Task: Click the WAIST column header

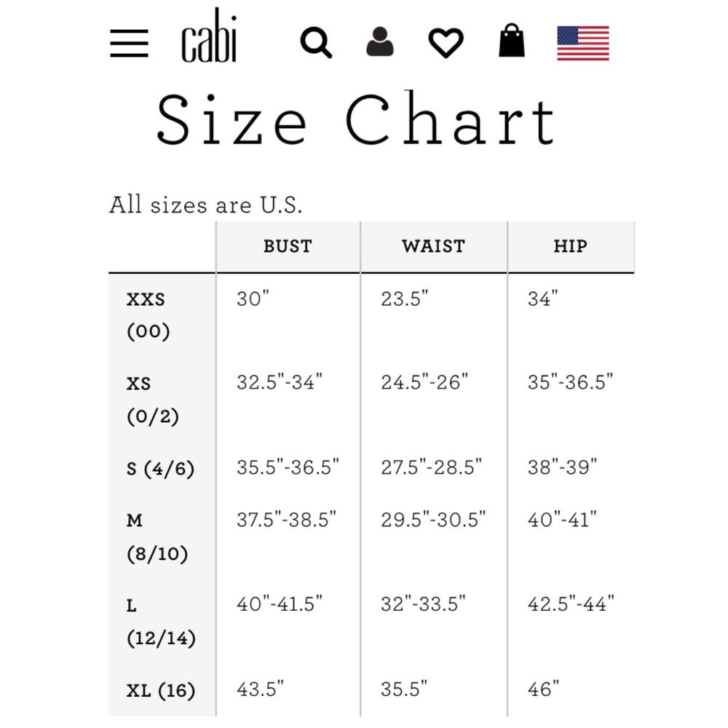Action: coord(433,247)
